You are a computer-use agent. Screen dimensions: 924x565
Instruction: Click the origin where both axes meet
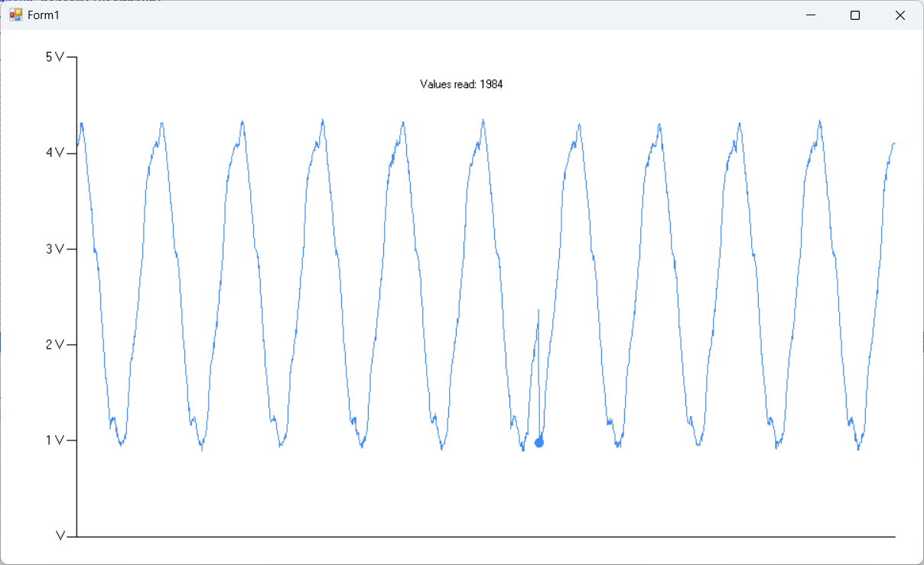(77, 537)
